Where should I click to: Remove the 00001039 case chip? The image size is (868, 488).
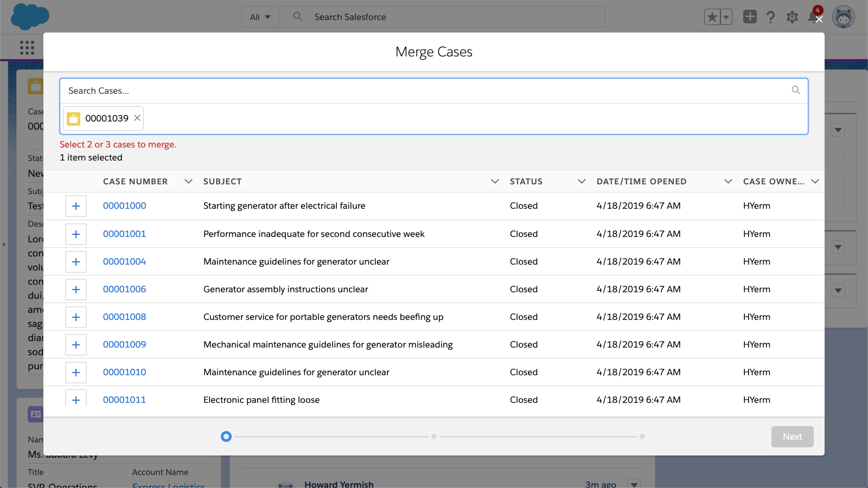137,118
